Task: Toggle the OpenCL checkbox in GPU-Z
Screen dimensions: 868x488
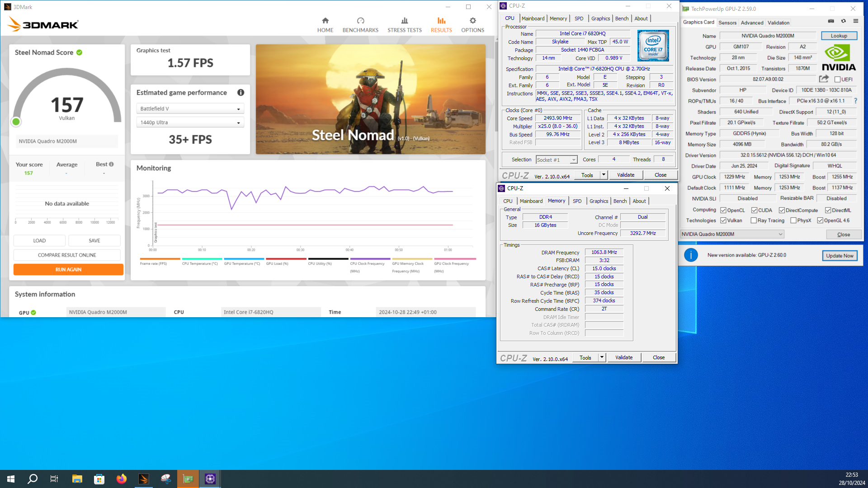Action: [x=723, y=211]
